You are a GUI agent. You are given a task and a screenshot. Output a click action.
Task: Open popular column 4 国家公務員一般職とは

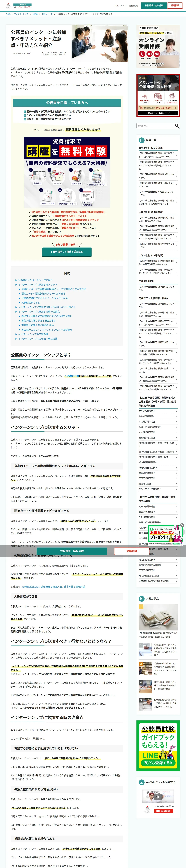coord(158,687)
